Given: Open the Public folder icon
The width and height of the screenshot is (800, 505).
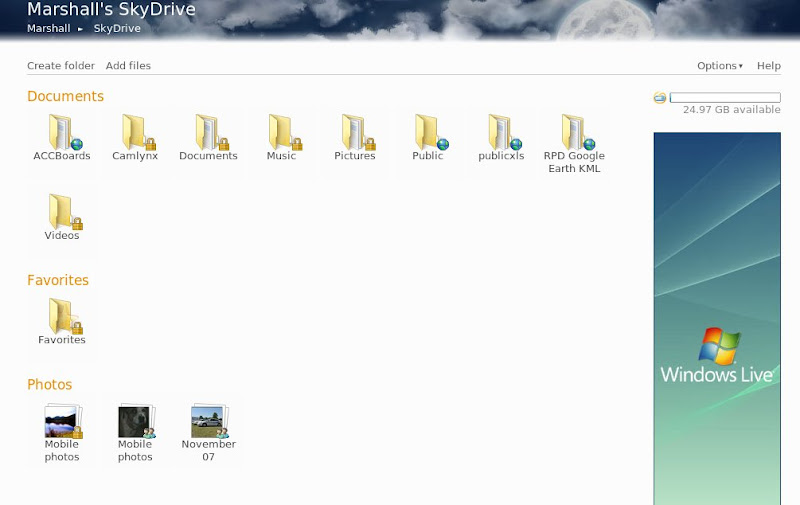Looking at the screenshot, I should pyautogui.click(x=432, y=132).
